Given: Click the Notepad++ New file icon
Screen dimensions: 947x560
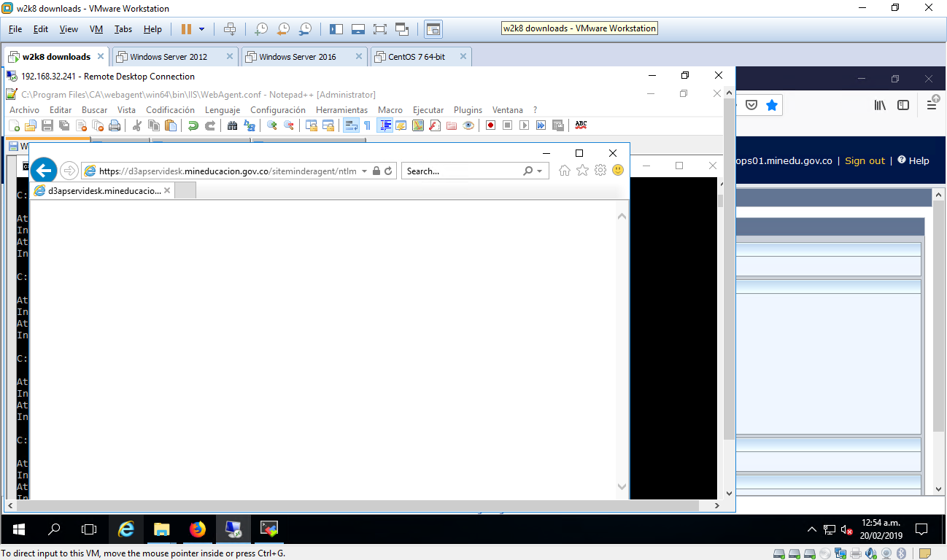Looking at the screenshot, I should point(14,125).
